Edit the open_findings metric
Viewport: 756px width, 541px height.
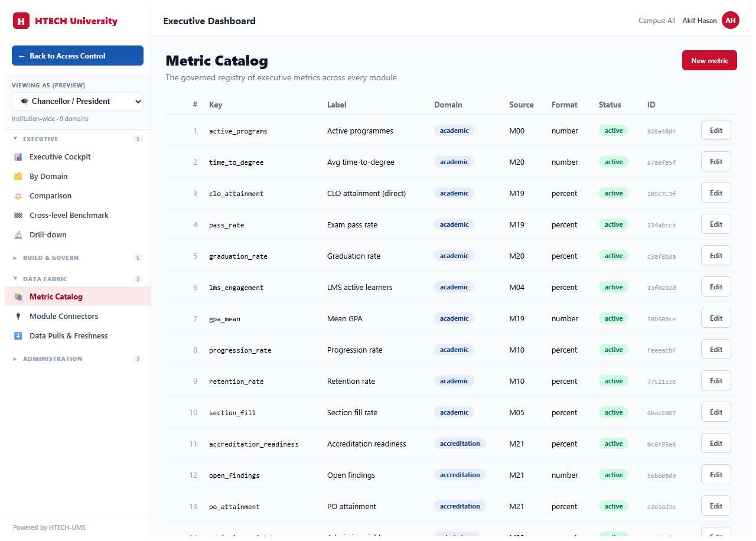[716, 475]
